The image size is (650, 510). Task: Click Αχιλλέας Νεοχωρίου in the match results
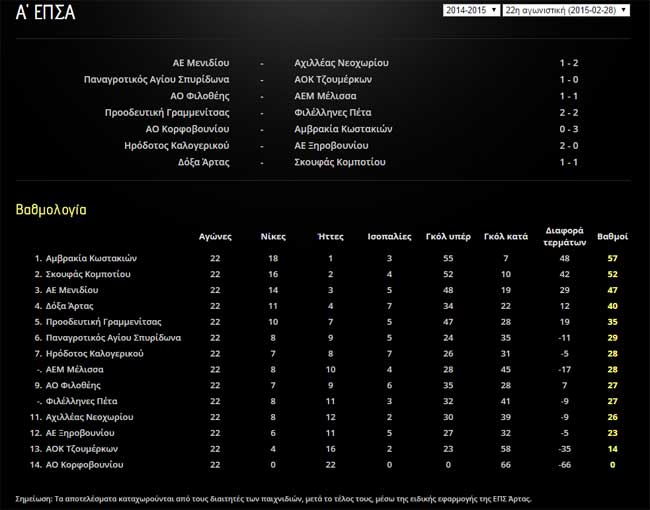[340, 62]
